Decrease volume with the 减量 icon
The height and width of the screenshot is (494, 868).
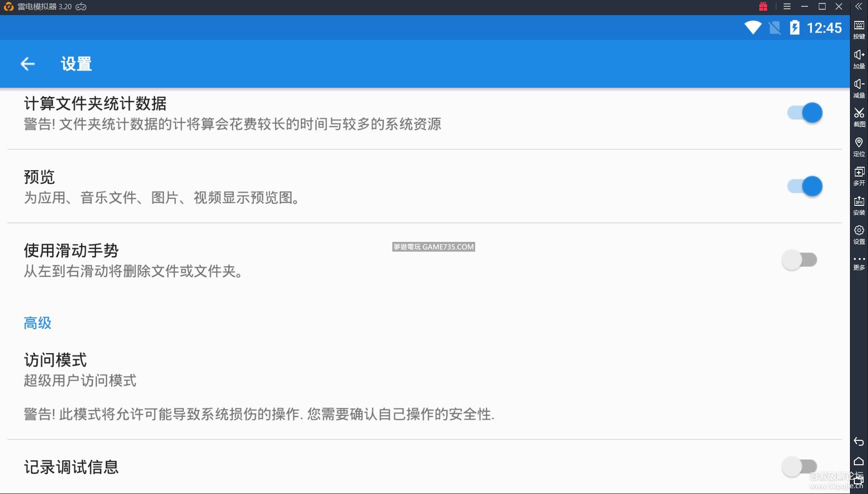pos(859,88)
